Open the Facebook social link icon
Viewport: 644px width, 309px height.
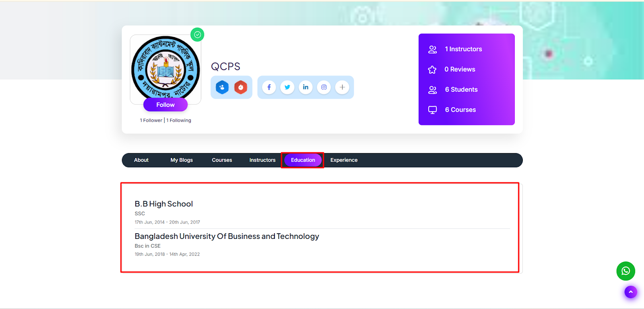pos(269,87)
